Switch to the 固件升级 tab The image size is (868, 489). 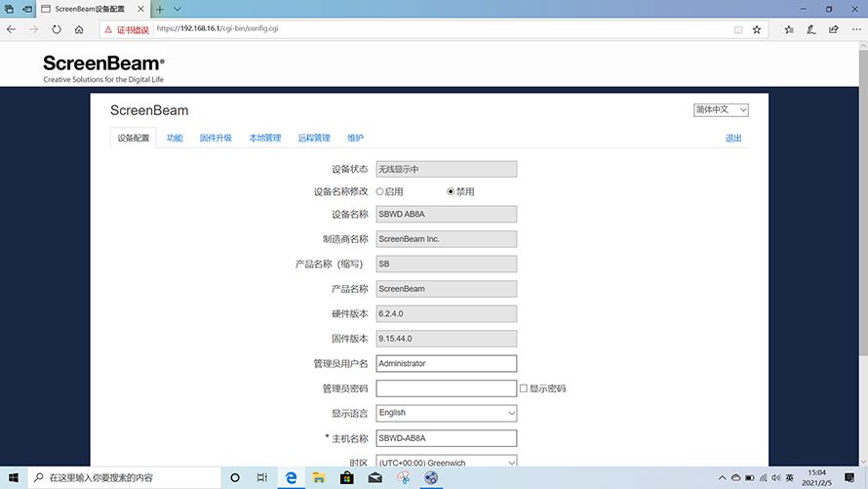(216, 138)
